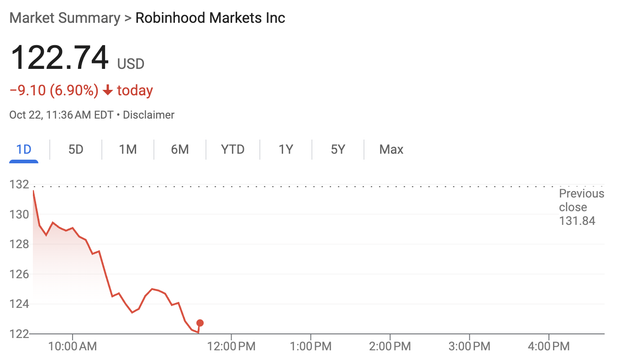
Task: Select the current price marker dot on chart
Action: coord(200,323)
